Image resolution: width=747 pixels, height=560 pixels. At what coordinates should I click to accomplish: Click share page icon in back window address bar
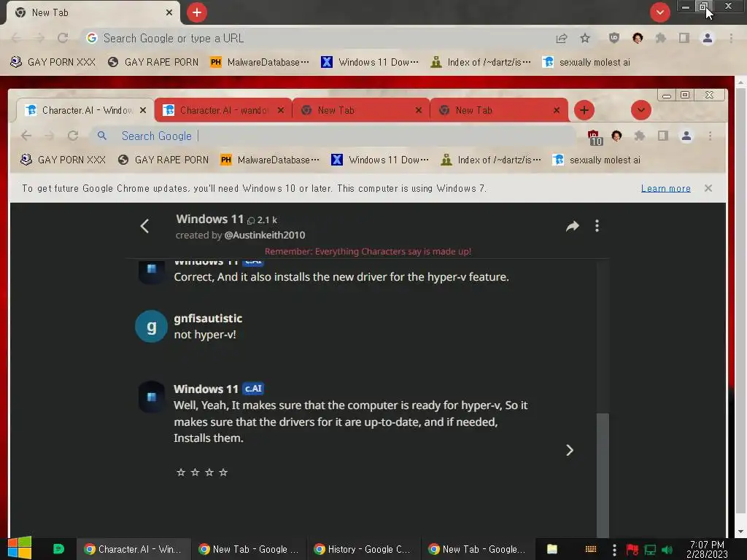click(562, 38)
